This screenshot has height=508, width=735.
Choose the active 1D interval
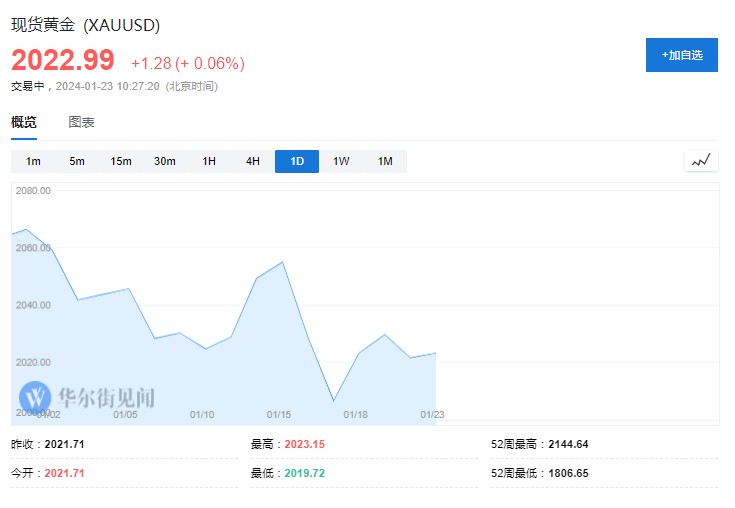tap(297, 161)
